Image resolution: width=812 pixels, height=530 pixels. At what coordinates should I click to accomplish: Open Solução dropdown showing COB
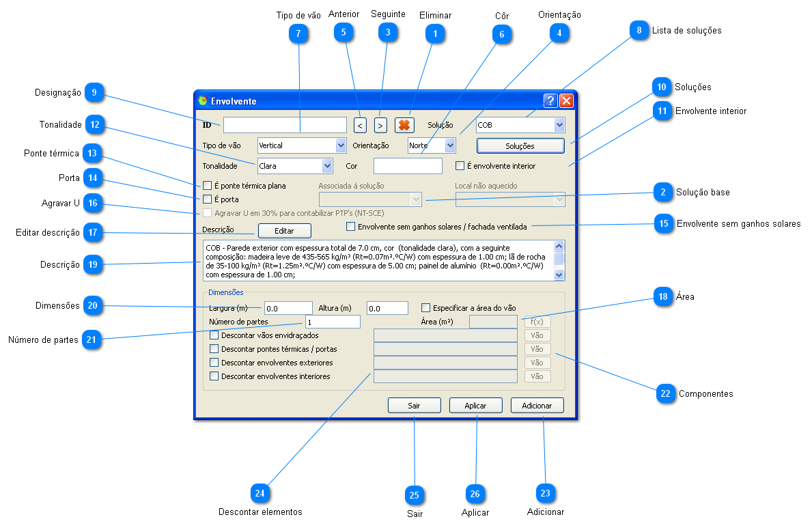(x=559, y=125)
